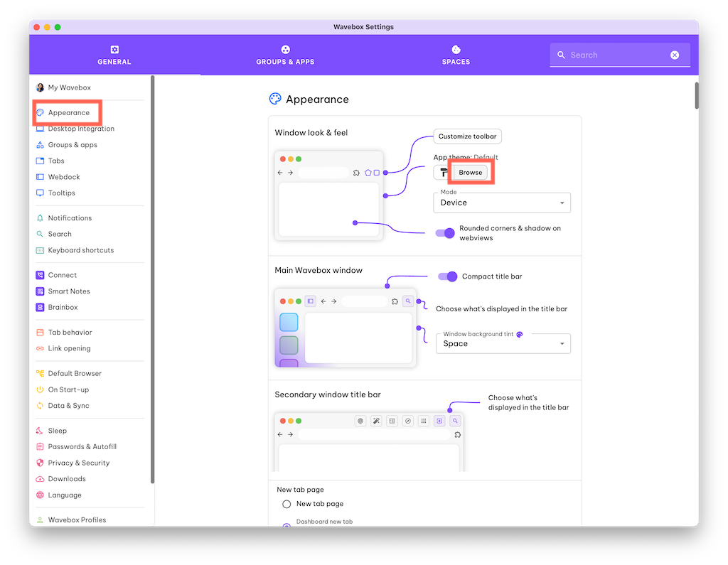Viewport: 728px width, 565px height.
Task: Click the Groups & apps sidebar icon
Action: tap(40, 145)
